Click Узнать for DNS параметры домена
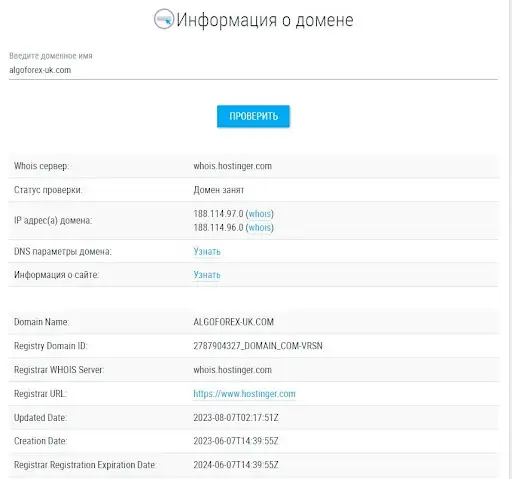The height and width of the screenshot is (479, 512). click(207, 251)
